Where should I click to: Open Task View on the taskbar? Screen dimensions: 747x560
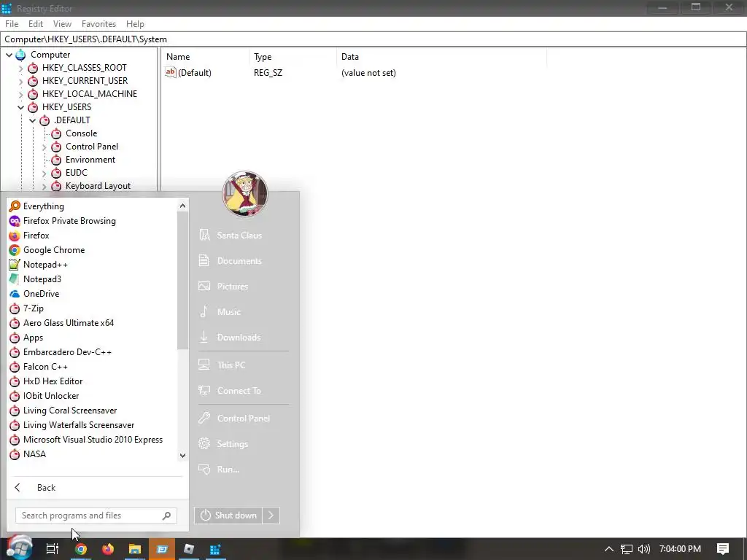pyautogui.click(x=52, y=549)
